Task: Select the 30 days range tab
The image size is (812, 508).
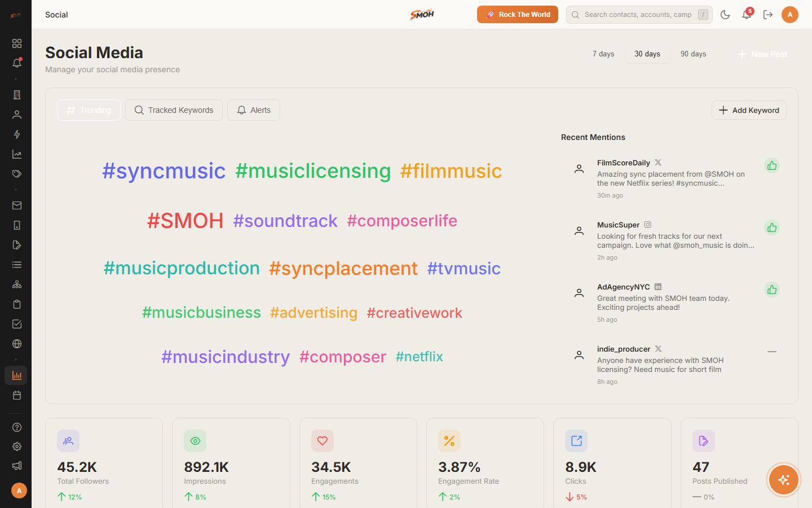Action: (647, 54)
